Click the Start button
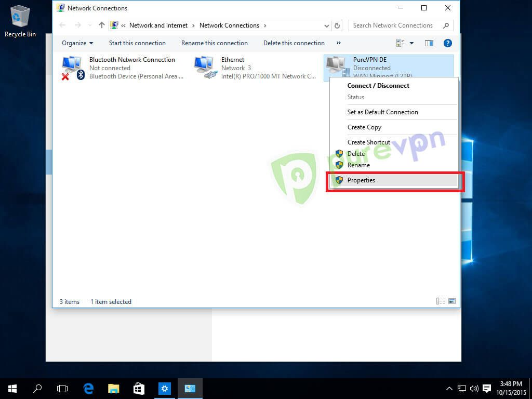Viewport: 532px width, 399px height. 11,388
